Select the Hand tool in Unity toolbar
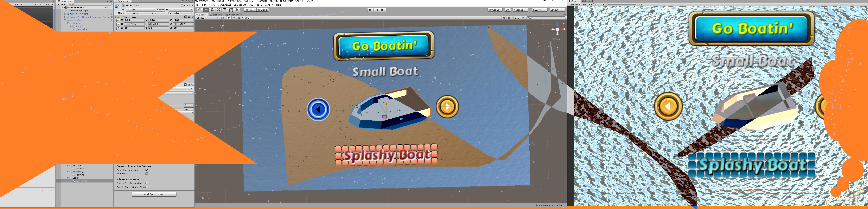 [200, 10]
